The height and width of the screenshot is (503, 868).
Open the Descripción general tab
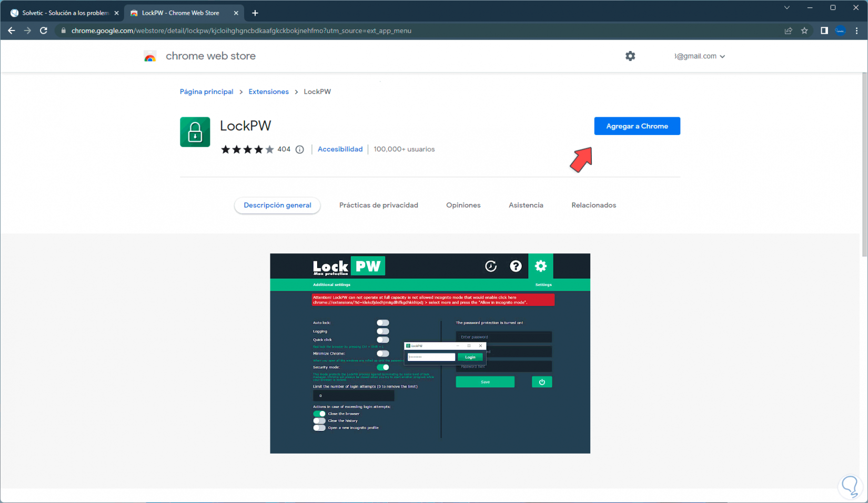277,205
